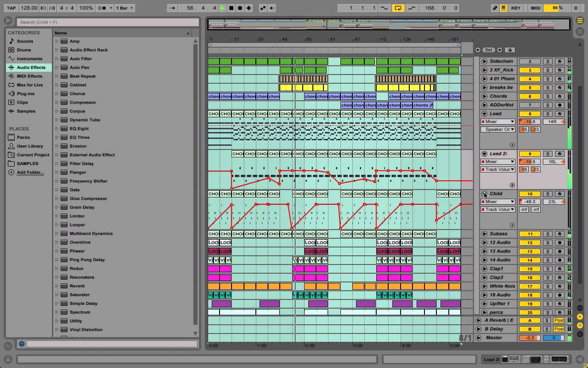Stop playback with the transport stop button

(x=231, y=8)
